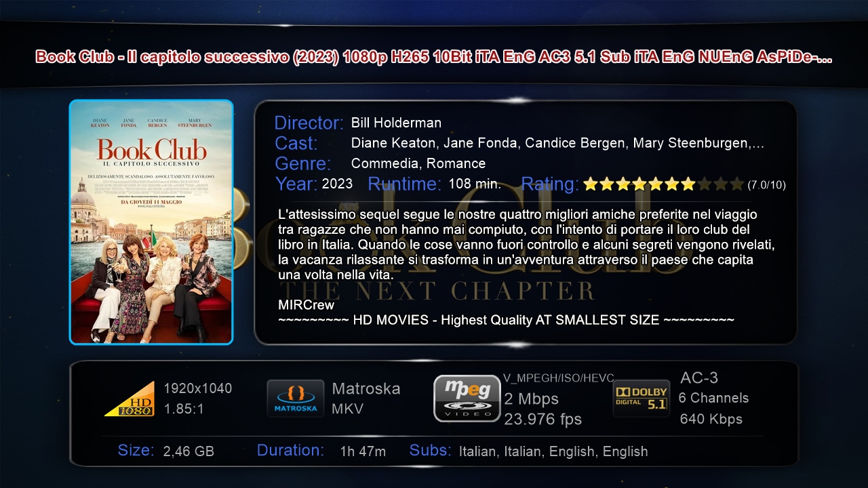The width and height of the screenshot is (868, 488).
Task: Click the MPEG video codec icon
Action: pos(467,398)
